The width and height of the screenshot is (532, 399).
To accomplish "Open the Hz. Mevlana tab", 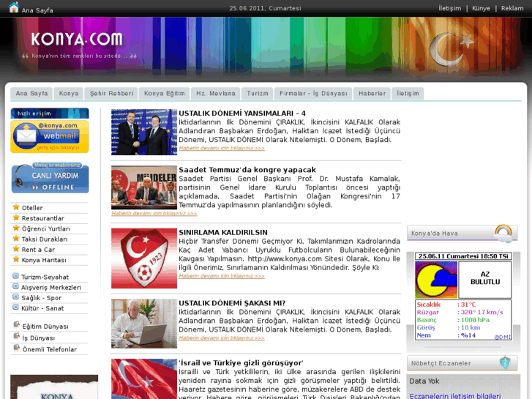I will [216, 94].
